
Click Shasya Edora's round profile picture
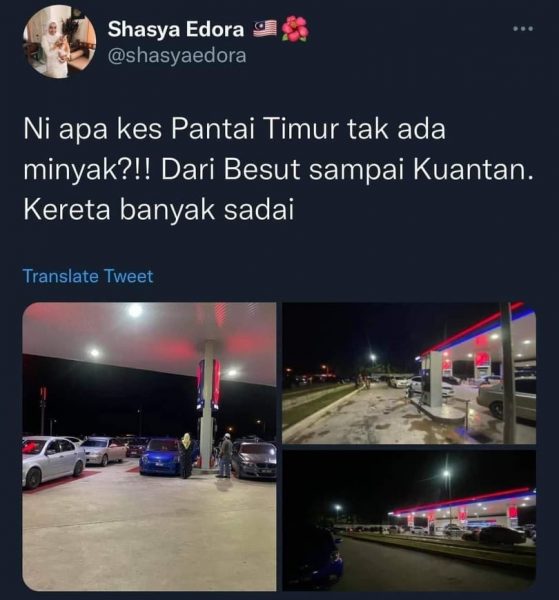tap(59, 41)
